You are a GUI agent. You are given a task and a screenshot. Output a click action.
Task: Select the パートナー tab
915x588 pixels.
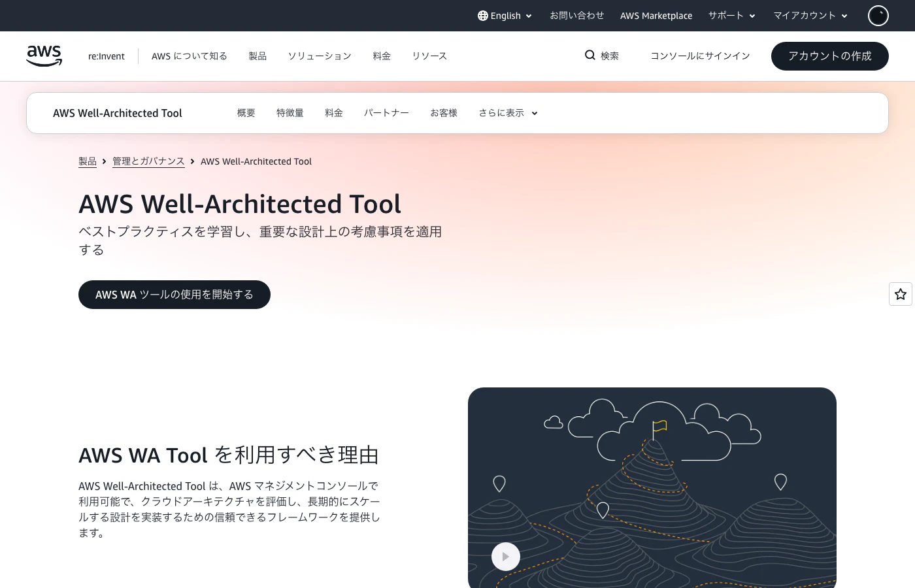point(386,113)
